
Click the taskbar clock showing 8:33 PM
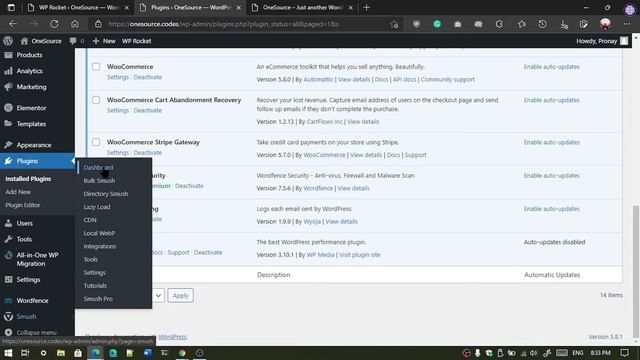600,353
